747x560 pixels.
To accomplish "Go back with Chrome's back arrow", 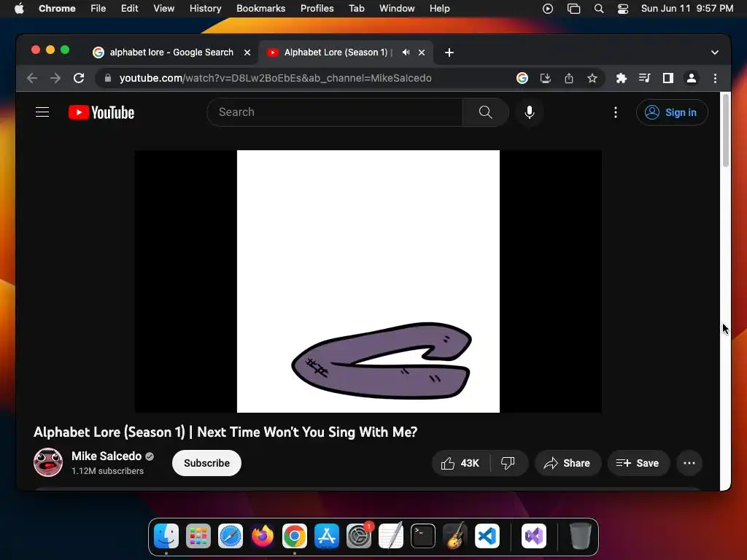I will pyautogui.click(x=32, y=78).
